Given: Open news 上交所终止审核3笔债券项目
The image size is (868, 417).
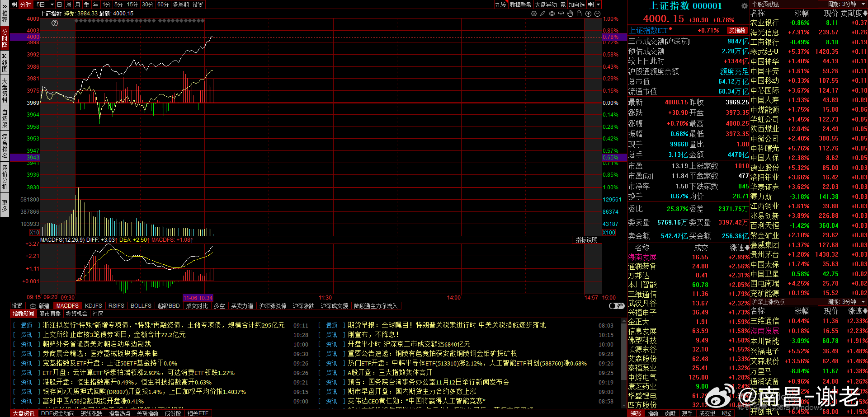Looking at the screenshot, I should (x=114, y=334).
